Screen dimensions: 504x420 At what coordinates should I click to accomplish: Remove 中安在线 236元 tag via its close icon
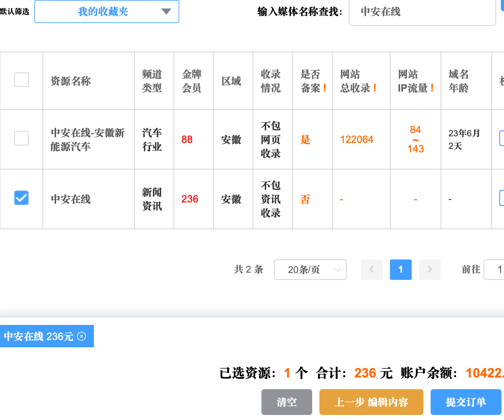82,336
